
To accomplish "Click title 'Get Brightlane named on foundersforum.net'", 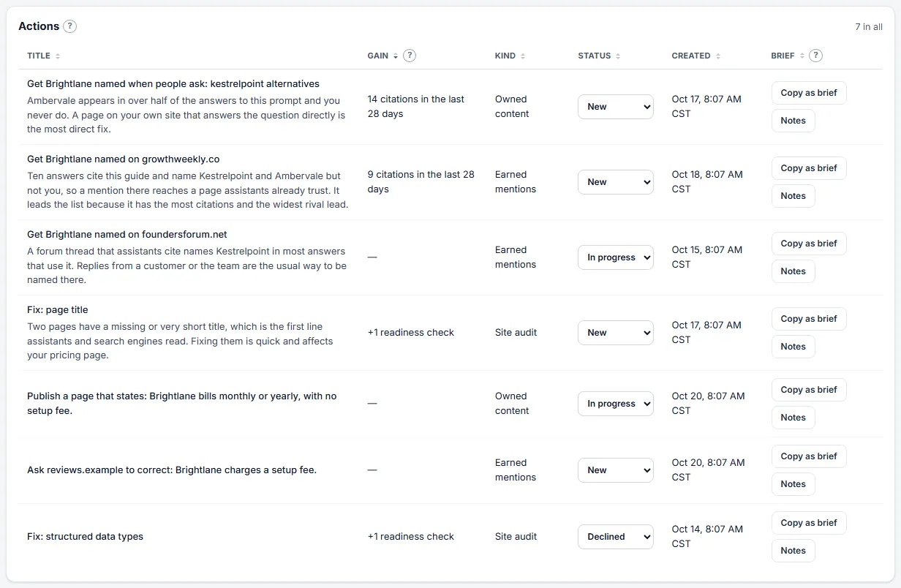I will click(127, 235).
